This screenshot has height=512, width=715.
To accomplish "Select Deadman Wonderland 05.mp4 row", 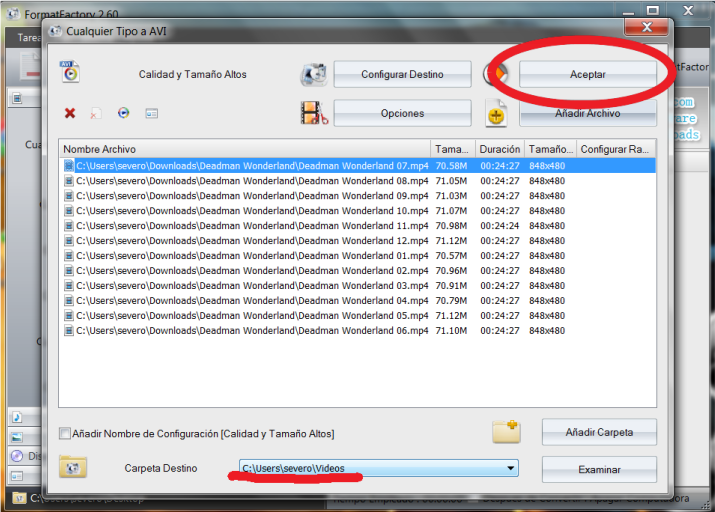I will tap(358, 315).
